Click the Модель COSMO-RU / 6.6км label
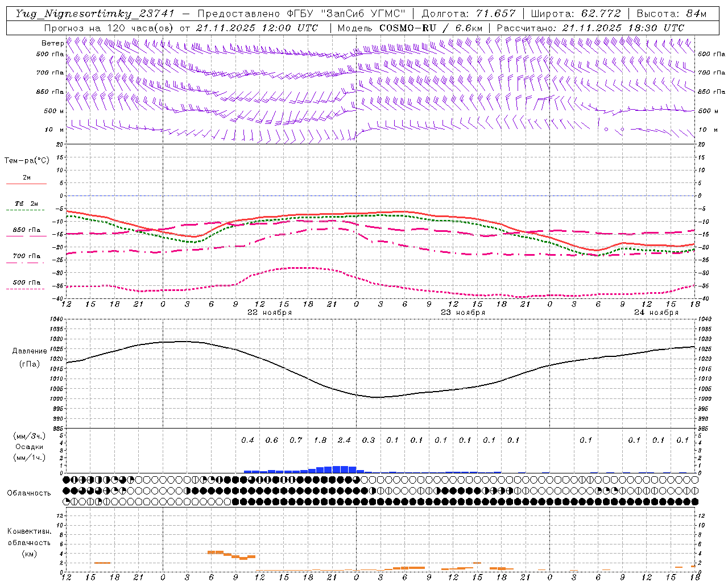The image size is (728, 582). tap(410, 28)
